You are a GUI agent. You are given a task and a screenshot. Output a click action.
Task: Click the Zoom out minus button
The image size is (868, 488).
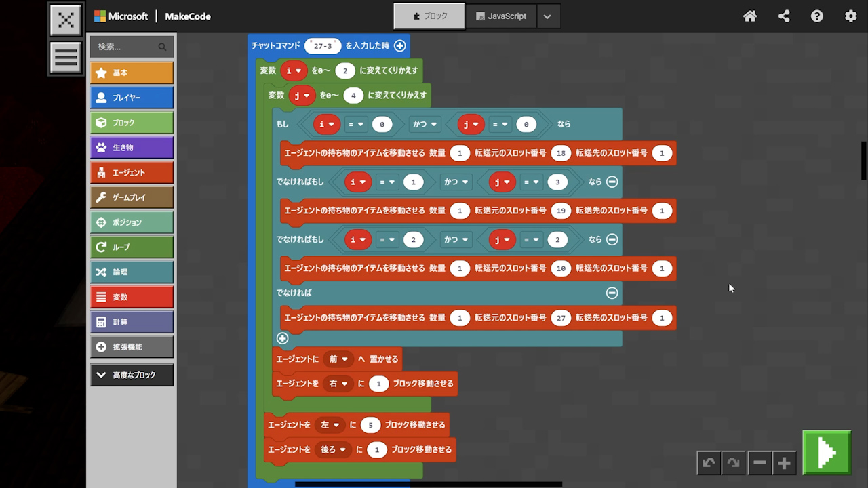click(x=759, y=463)
